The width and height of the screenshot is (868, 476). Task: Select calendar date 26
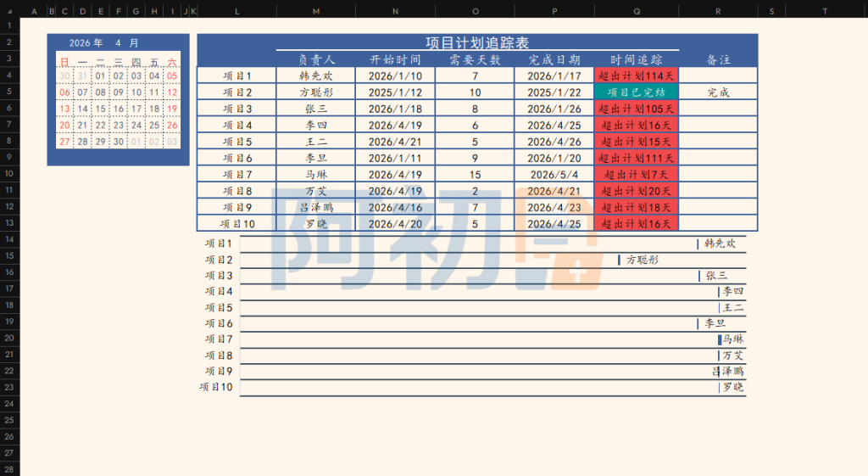click(x=172, y=126)
